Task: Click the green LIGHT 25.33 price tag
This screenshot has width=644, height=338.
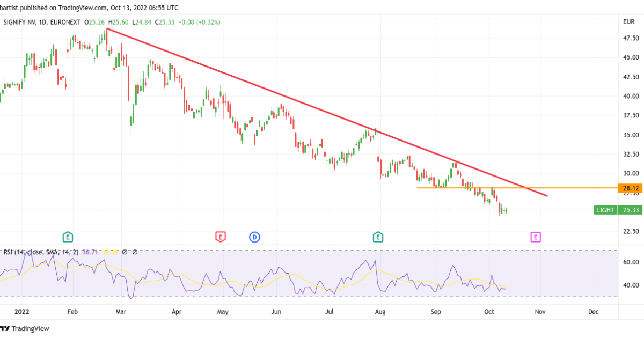Action: (618, 210)
